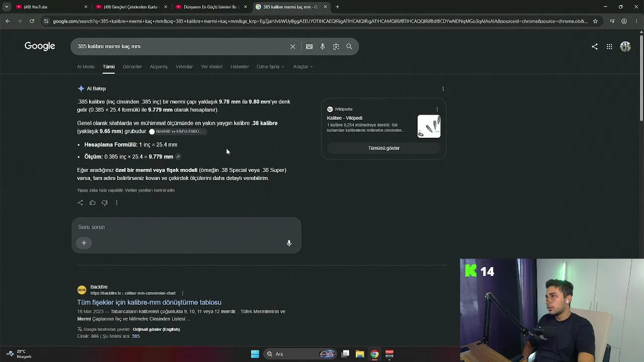Open the Google account avatar menu
Screen dimensions: 644x362
click(x=625, y=47)
